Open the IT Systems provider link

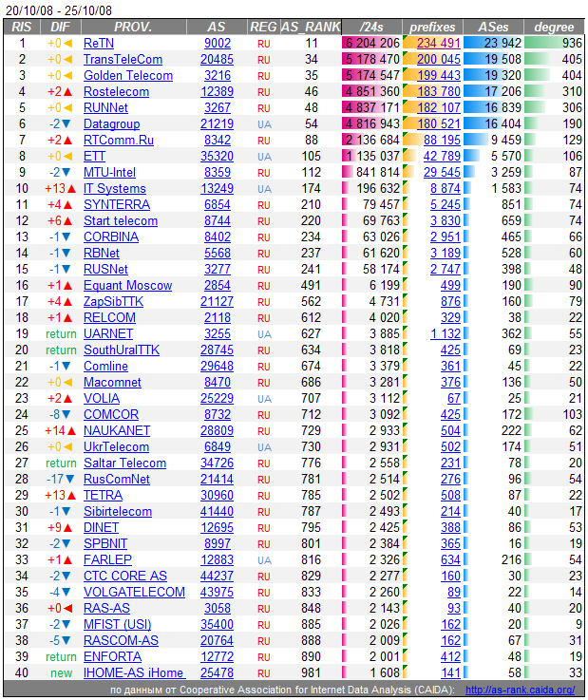(x=115, y=188)
